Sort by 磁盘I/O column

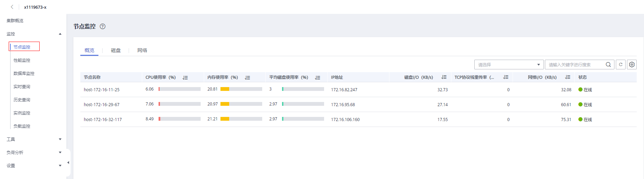click(x=444, y=77)
